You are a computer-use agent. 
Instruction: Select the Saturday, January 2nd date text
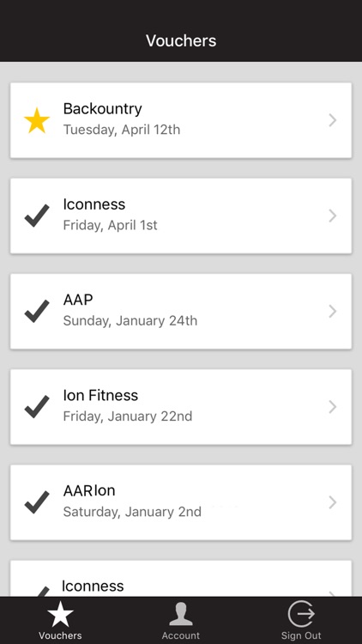pos(132,512)
